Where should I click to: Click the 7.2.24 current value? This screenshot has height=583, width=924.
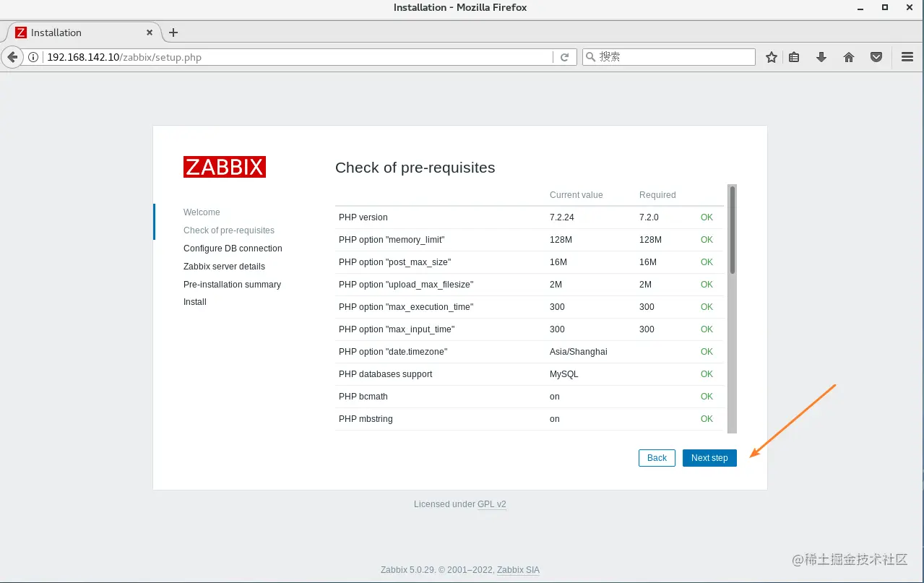point(562,217)
